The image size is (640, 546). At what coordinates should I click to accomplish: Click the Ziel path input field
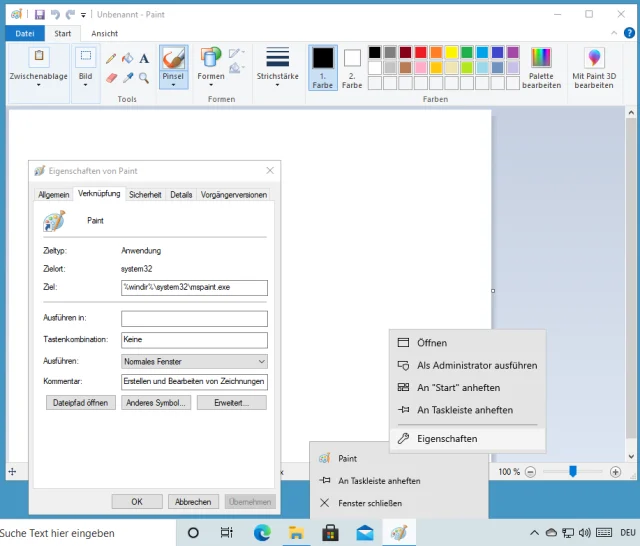click(194, 287)
